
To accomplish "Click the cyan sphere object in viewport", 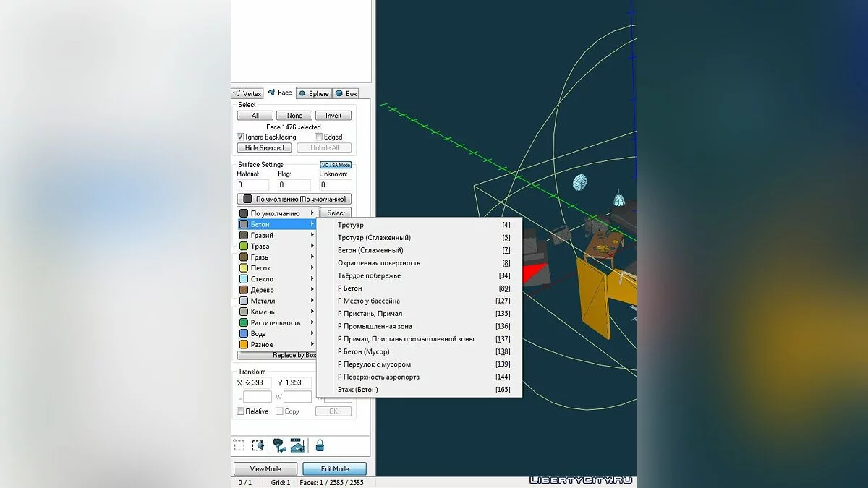I will [580, 182].
